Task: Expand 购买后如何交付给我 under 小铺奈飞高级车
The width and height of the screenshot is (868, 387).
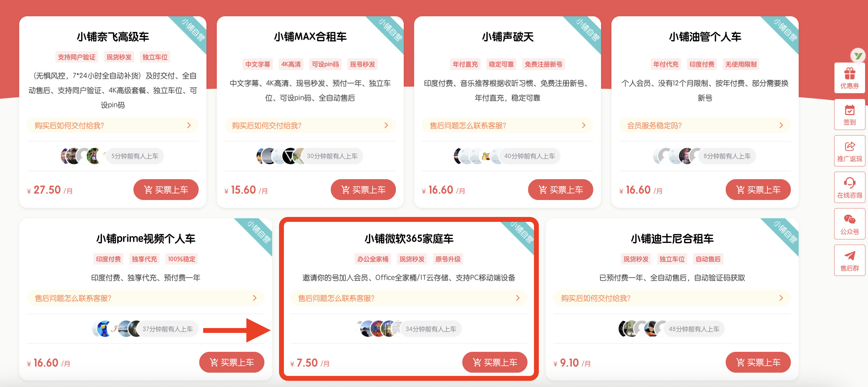Action: [x=113, y=125]
